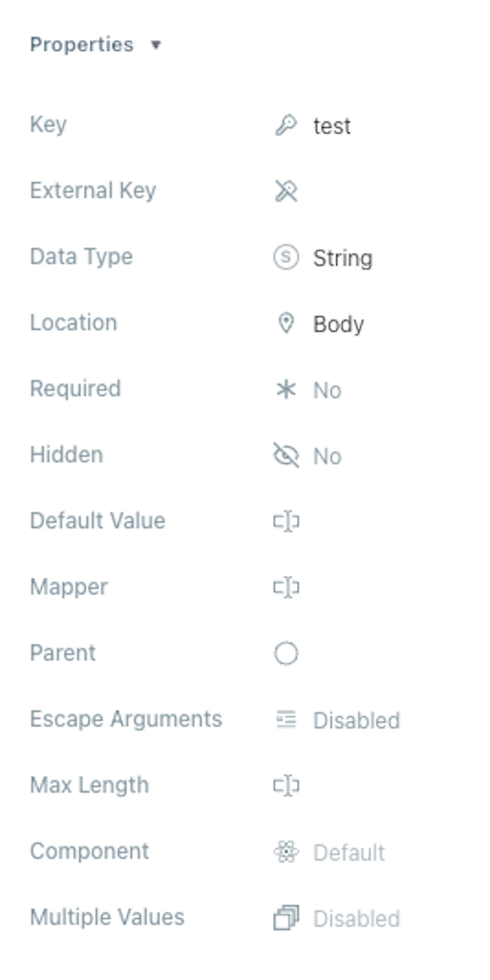Collapse the Properties section arrow
The width and height of the screenshot is (490, 980).
156,45
